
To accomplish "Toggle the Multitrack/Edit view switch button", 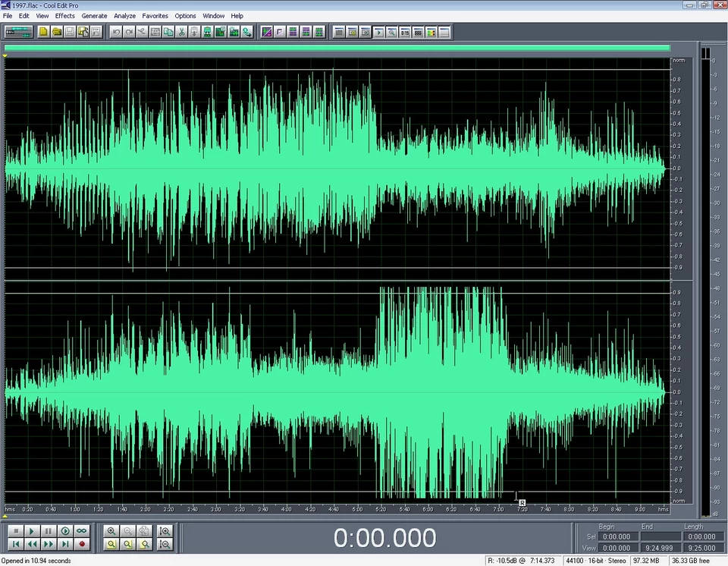I will point(17,32).
